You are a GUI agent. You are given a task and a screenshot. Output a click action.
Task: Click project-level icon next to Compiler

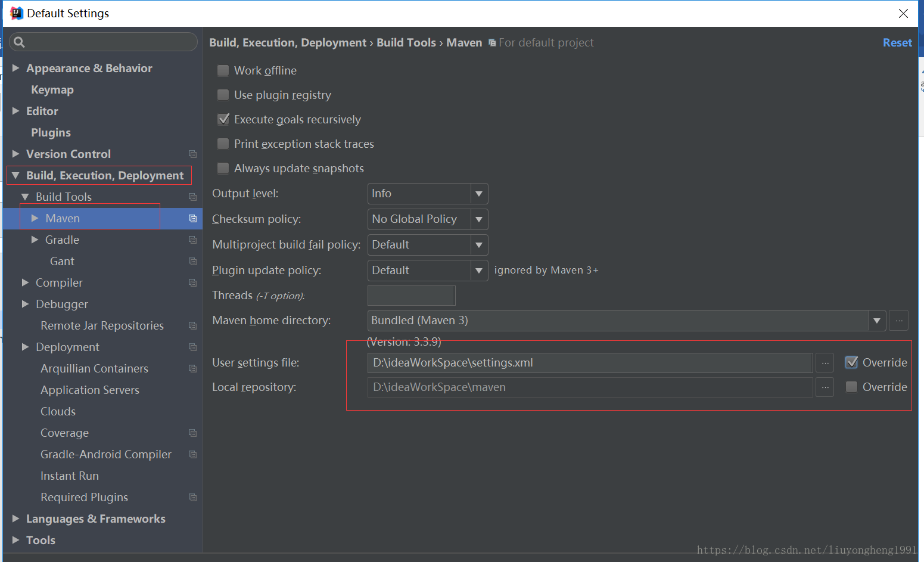click(192, 282)
